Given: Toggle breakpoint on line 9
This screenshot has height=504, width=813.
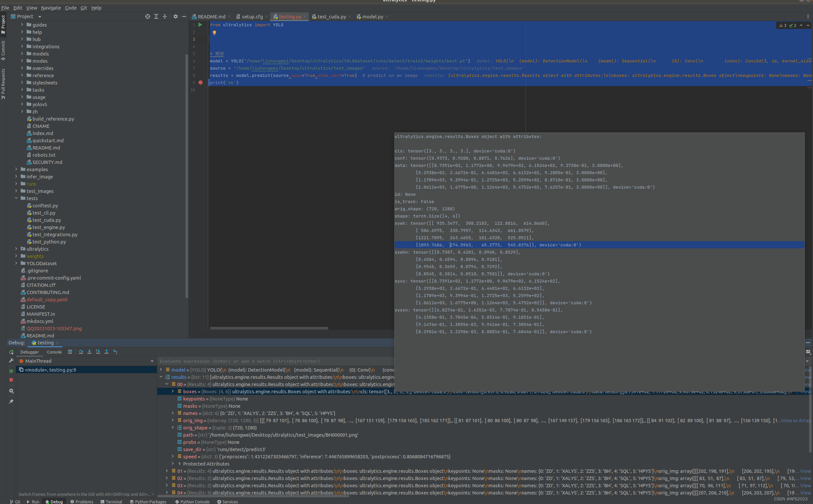Looking at the screenshot, I should (201, 82).
